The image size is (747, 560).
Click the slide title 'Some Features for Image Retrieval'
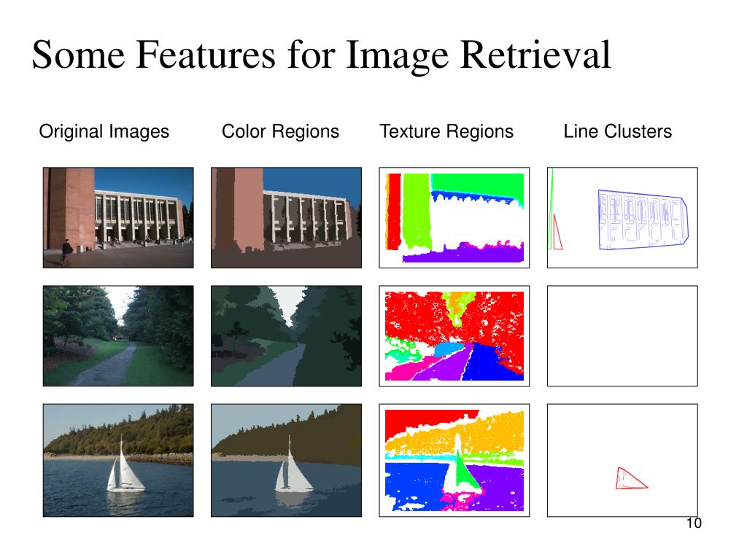321,55
